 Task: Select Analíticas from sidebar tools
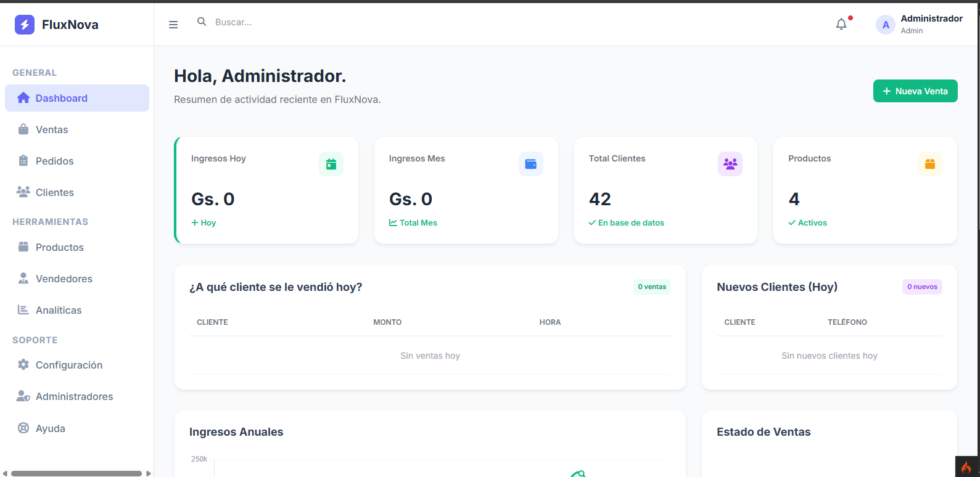[59, 310]
